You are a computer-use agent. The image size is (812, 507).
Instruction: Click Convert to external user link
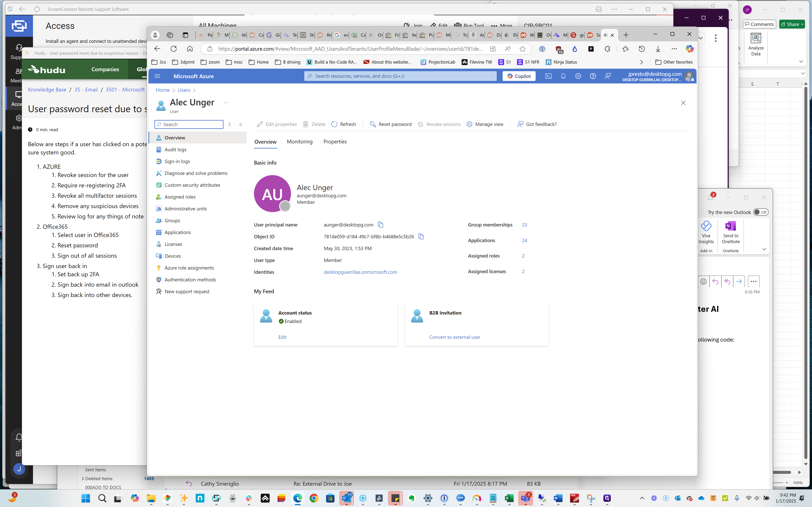tap(454, 337)
